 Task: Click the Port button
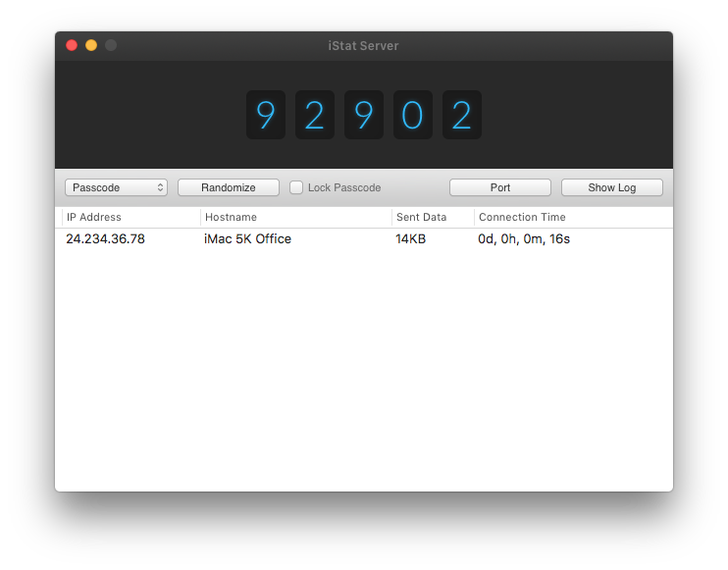point(500,187)
